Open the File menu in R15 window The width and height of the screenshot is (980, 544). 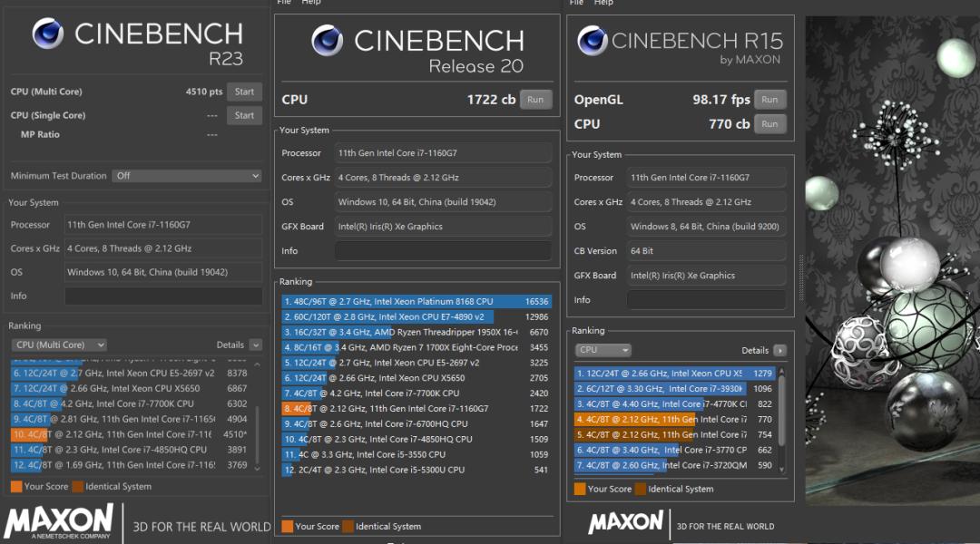click(x=576, y=3)
